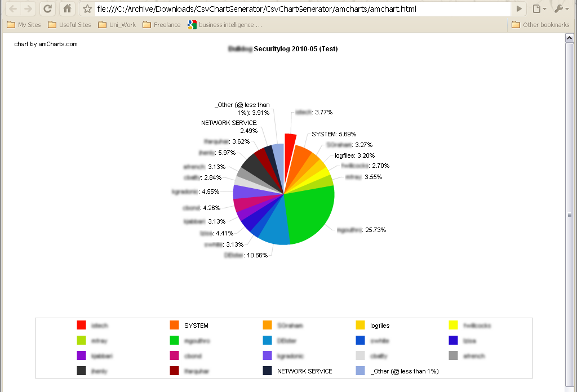Open the business intelligence bookmark
Screen dimensions: 577x392
225,25
